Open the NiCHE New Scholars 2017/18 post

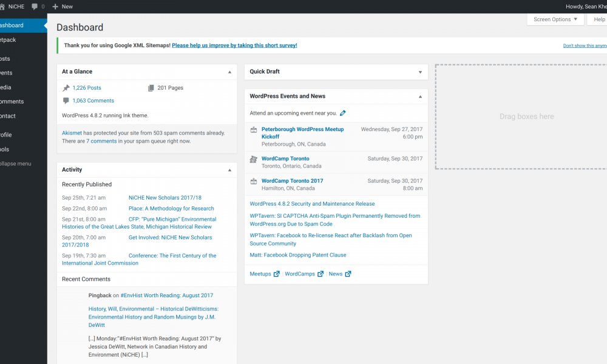pos(164,198)
